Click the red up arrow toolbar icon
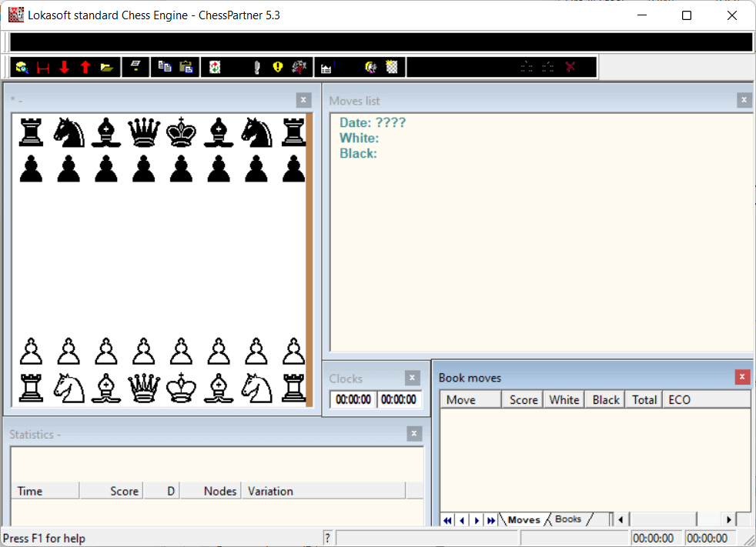The width and height of the screenshot is (756, 547). pos(85,67)
